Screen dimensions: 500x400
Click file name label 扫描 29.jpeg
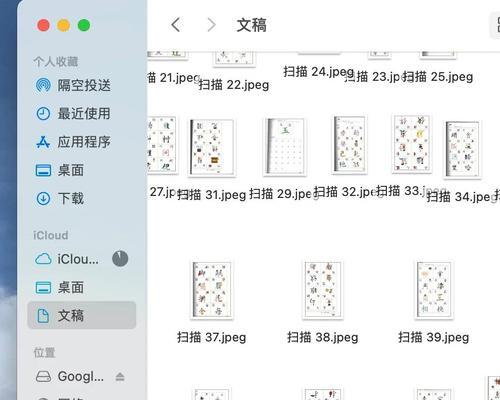(x=283, y=193)
